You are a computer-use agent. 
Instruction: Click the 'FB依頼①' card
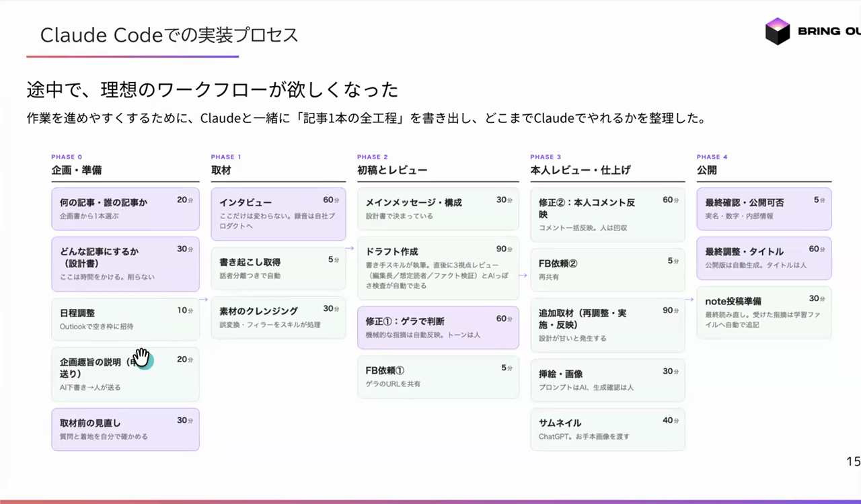438,377
